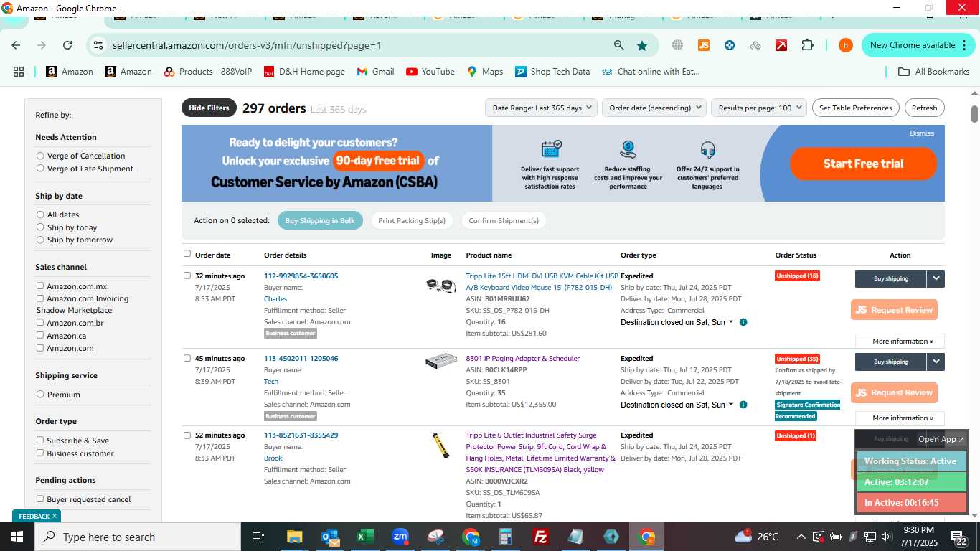980x551 pixels.
Task: Select Ship by today radio option
Action: click(x=40, y=227)
